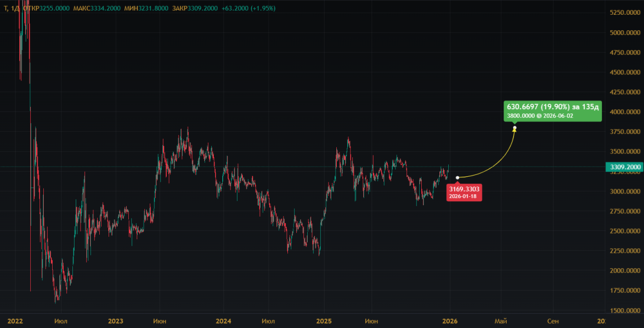The height and width of the screenshot is (328, 644).
Task: Click the 2023 year label on time axis
Action: coord(116,321)
